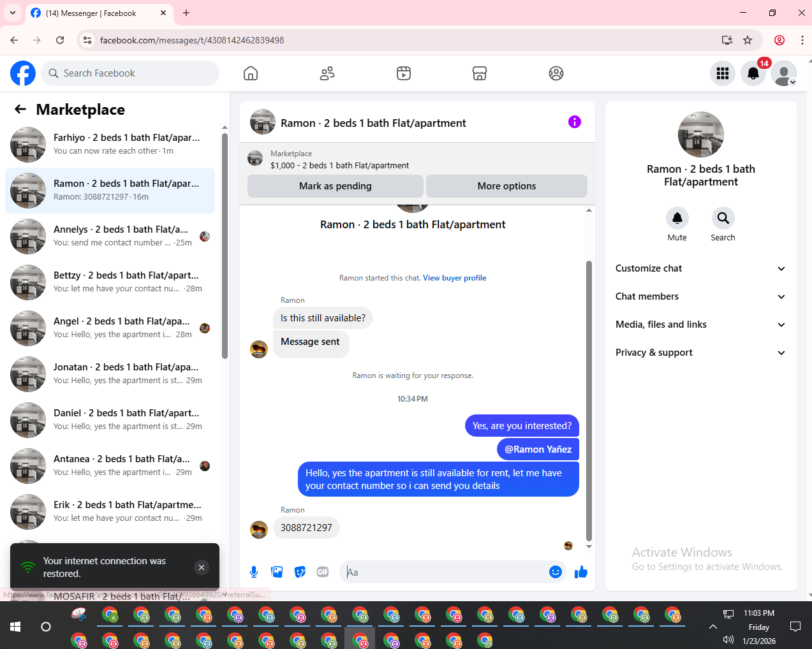Click More options button
812x649 pixels.
click(x=506, y=186)
